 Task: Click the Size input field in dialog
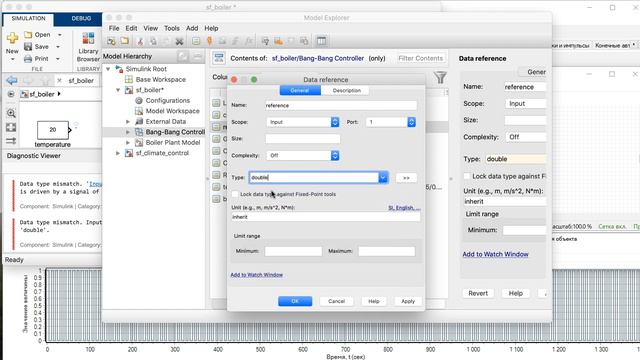pyautogui.click(x=302, y=139)
